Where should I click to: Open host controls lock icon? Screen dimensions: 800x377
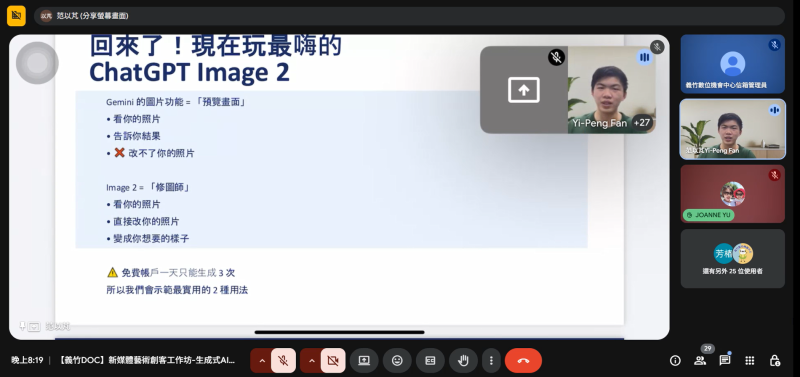(x=774, y=361)
